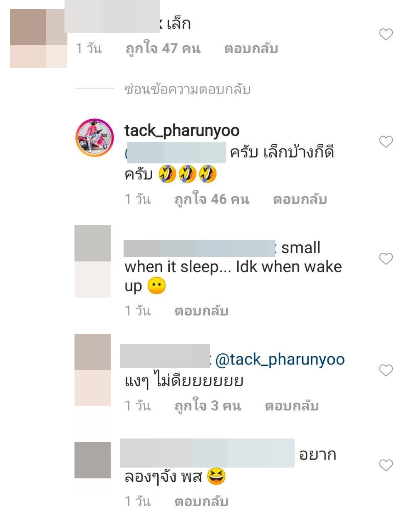Like the top comment ending in เล็ก
Viewport: 419px width, 532px height.
pyautogui.click(x=386, y=34)
